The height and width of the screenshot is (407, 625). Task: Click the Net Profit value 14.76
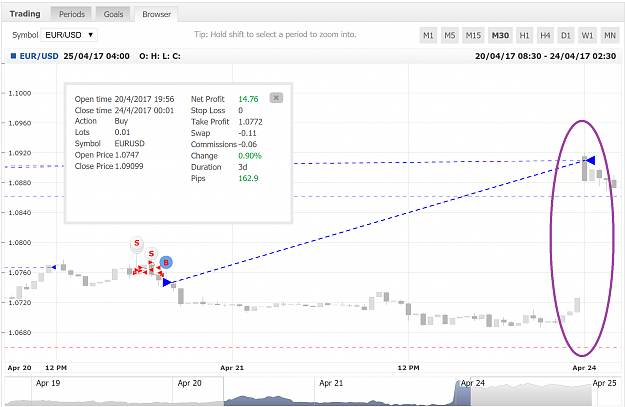[x=248, y=99]
